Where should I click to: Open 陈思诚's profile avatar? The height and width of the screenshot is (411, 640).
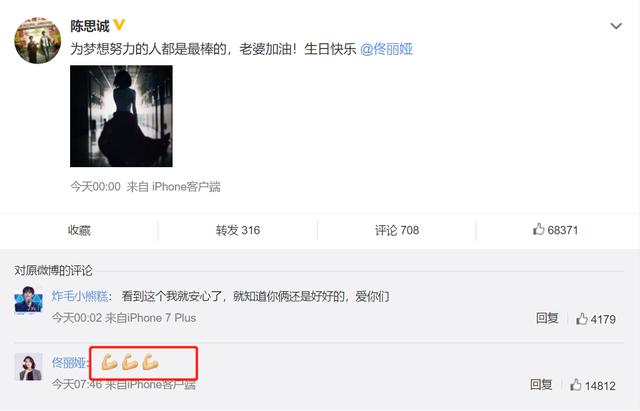(x=38, y=40)
